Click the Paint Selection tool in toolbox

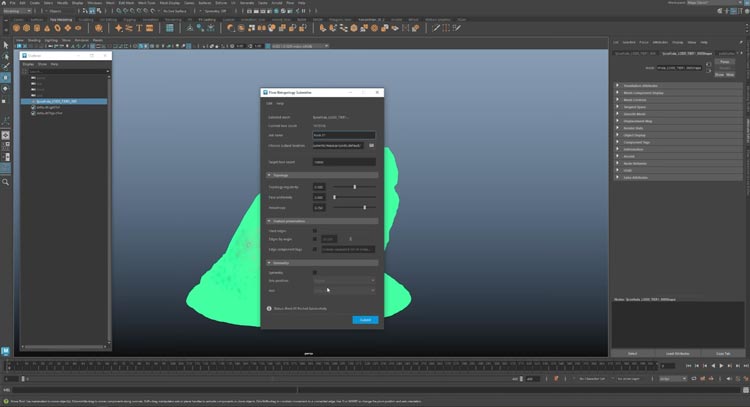tap(6, 67)
